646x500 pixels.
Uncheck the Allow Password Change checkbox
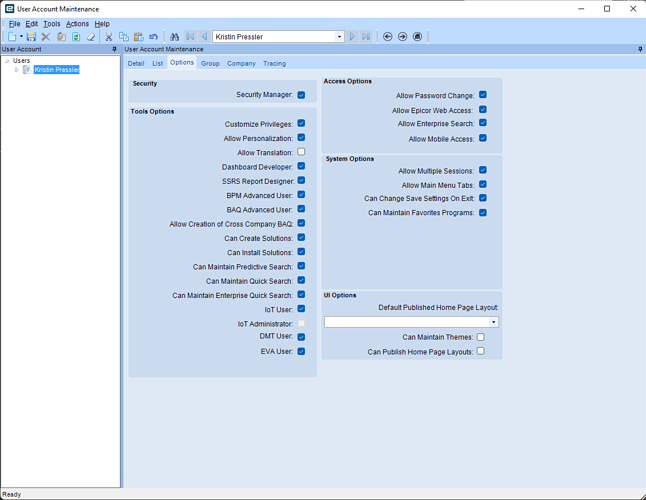(483, 95)
